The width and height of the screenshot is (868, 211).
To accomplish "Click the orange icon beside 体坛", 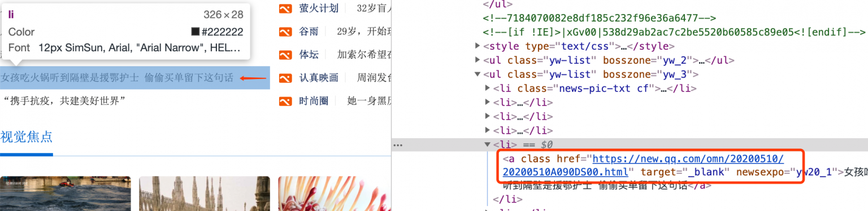I will pos(285,55).
